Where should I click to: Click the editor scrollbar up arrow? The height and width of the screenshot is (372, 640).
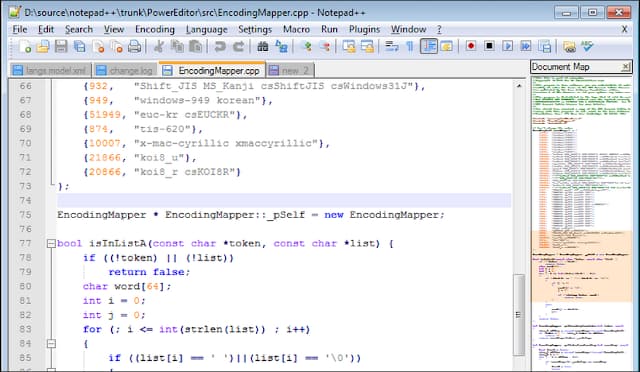(x=519, y=86)
